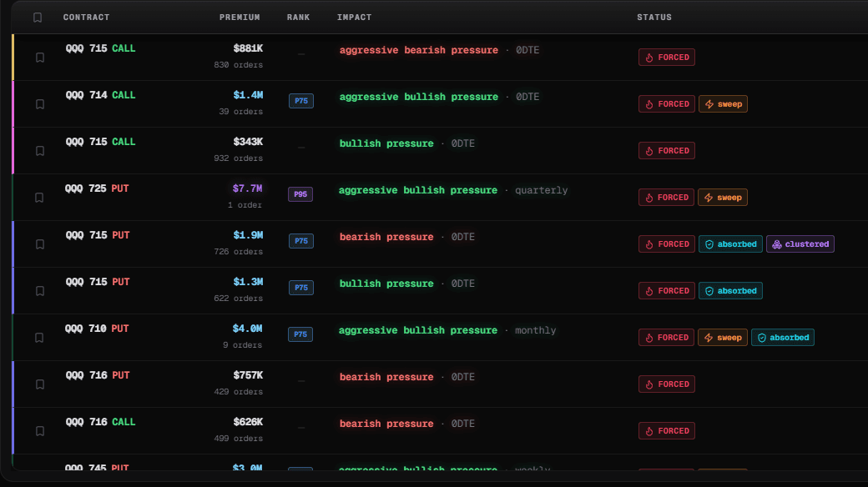Click the bookmark icon in the table header

(38, 18)
